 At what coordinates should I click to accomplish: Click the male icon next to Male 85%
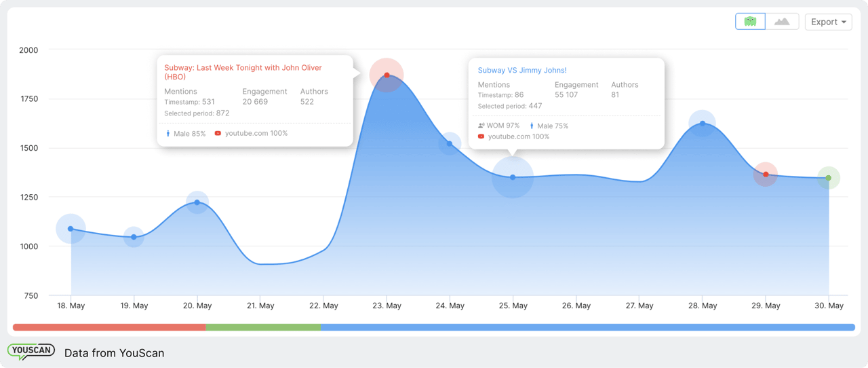[x=168, y=134]
